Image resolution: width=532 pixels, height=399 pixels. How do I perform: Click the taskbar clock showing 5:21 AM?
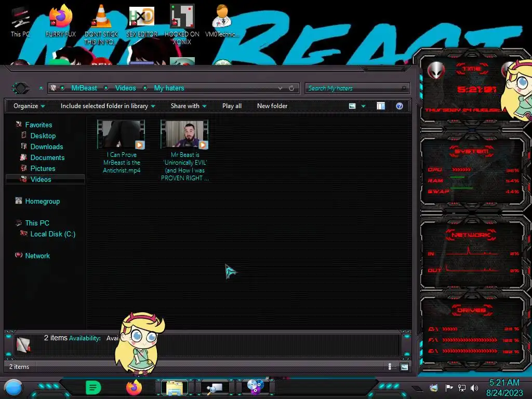pyautogui.click(x=504, y=388)
